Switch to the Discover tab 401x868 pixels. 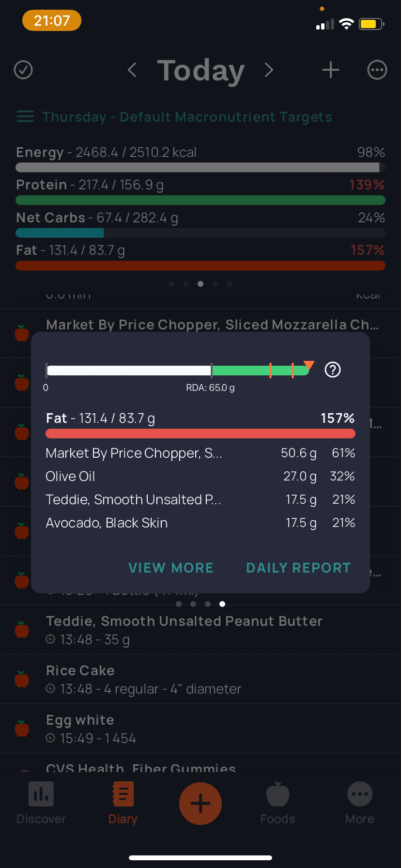(41, 803)
